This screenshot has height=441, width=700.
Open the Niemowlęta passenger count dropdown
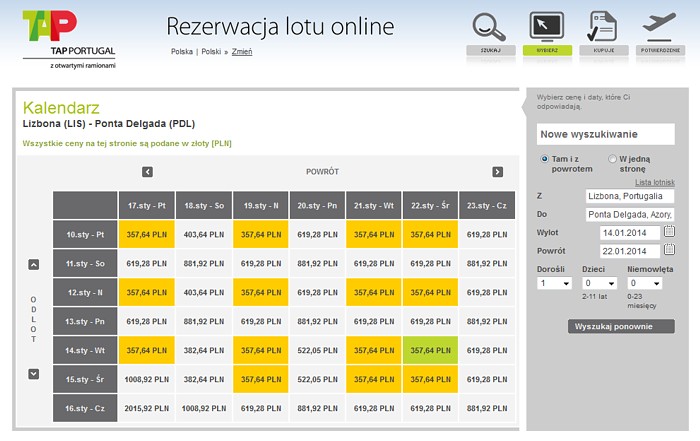click(644, 283)
